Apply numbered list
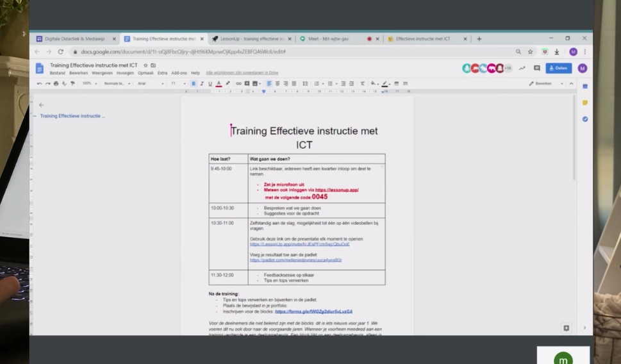This screenshot has height=364, width=621. (316, 83)
